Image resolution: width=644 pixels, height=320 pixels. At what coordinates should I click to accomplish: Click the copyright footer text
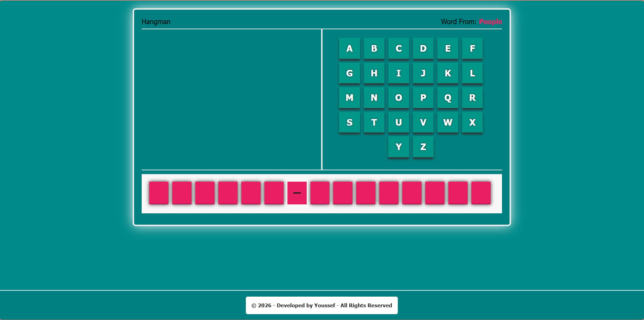[321, 305]
